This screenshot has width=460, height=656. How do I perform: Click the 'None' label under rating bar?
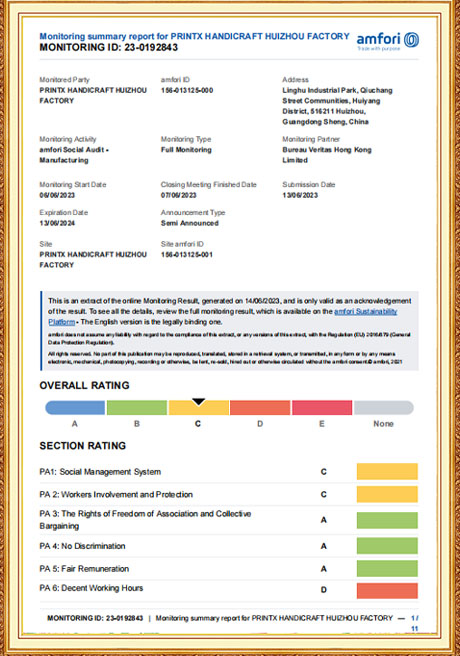383,424
